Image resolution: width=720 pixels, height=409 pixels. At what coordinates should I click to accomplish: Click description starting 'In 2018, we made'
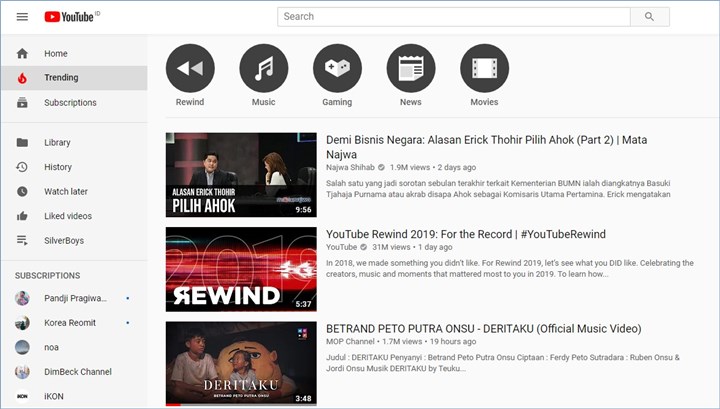point(510,269)
